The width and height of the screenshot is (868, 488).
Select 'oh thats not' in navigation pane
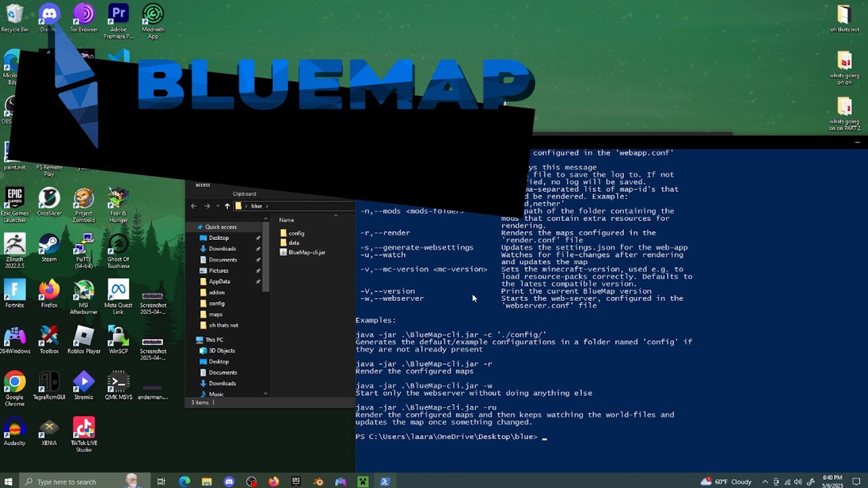point(223,325)
